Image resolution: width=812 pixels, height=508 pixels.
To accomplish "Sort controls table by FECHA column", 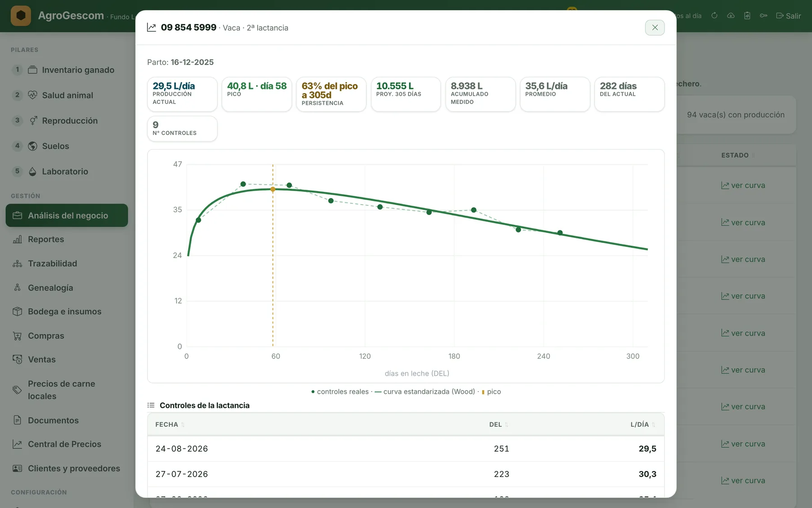I will point(170,424).
